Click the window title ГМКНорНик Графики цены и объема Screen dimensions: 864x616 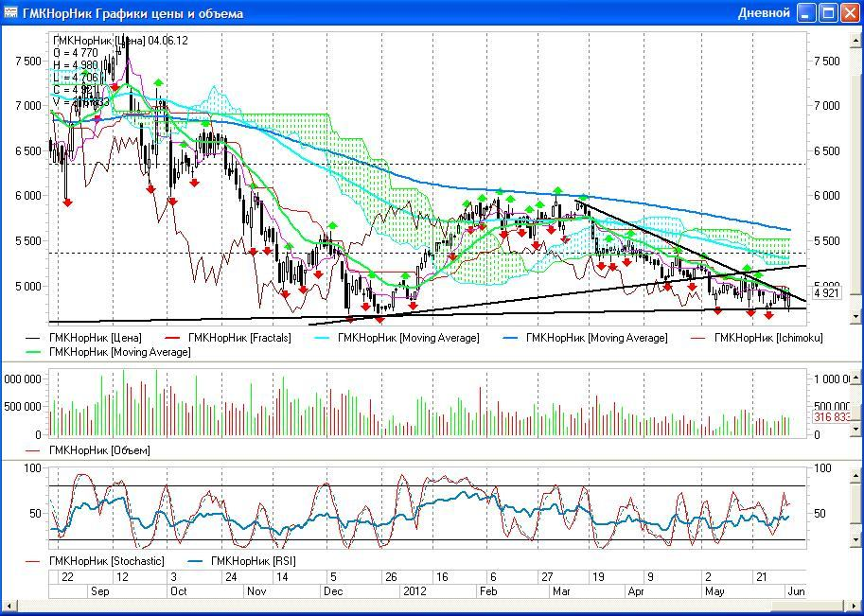(x=132, y=13)
